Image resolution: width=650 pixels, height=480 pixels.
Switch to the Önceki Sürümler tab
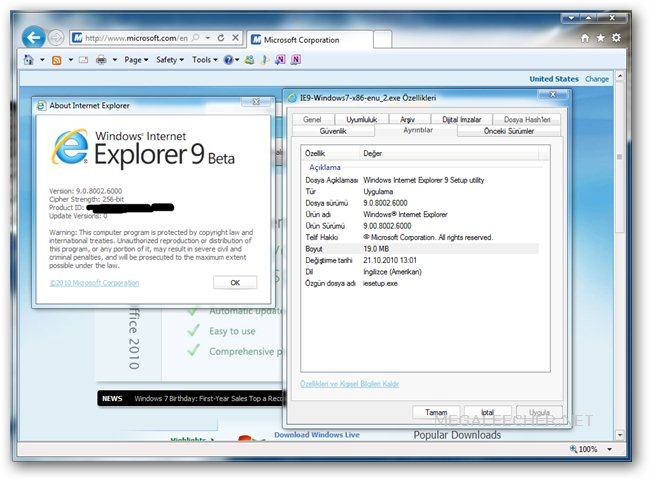509,131
